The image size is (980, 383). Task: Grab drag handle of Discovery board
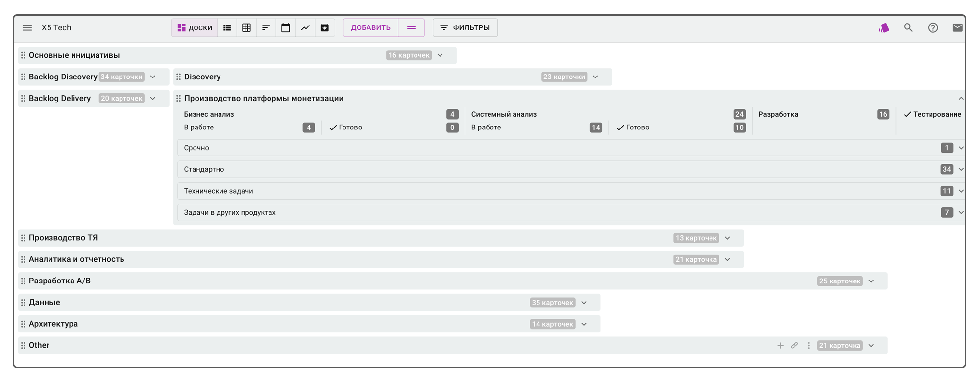(178, 77)
